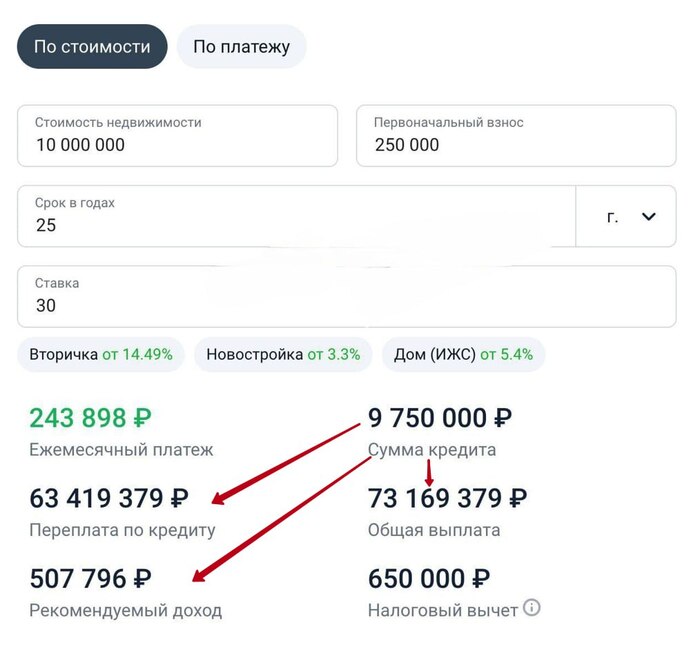Viewport: 700px width, 654px height.
Task: Click the "Налоговый вычет" amount 650 000 ₽
Action: click(x=430, y=578)
